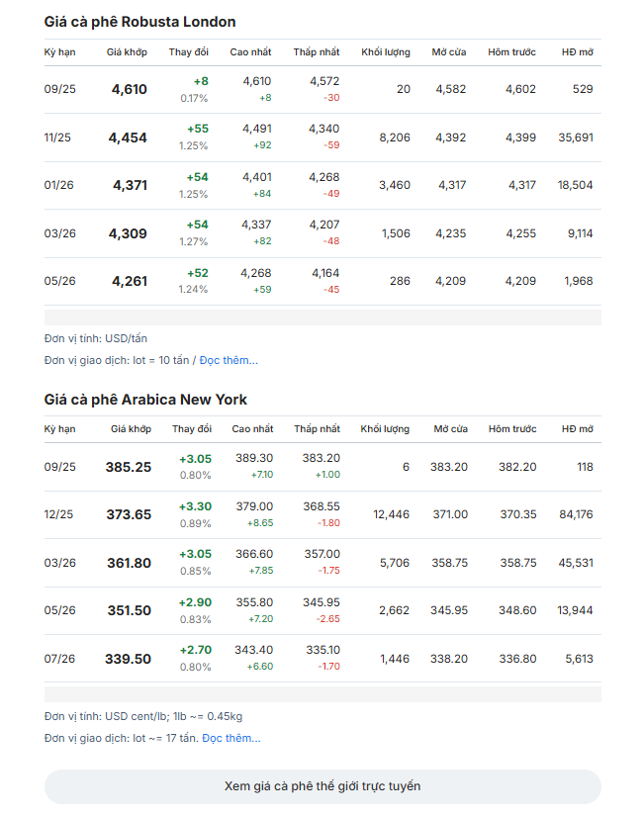644x817 pixels.
Task: Click the open interest value 9,114
Action: coord(581,233)
